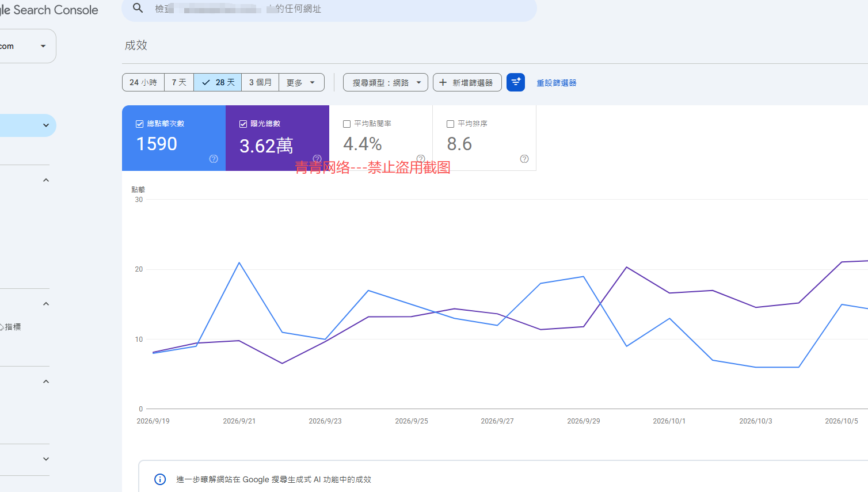Viewport: 868px width, 492px height.
Task: Open the 進一步瞭解網站在 Google 搜尋生成式 AI notice
Action: [x=273, y=479]
